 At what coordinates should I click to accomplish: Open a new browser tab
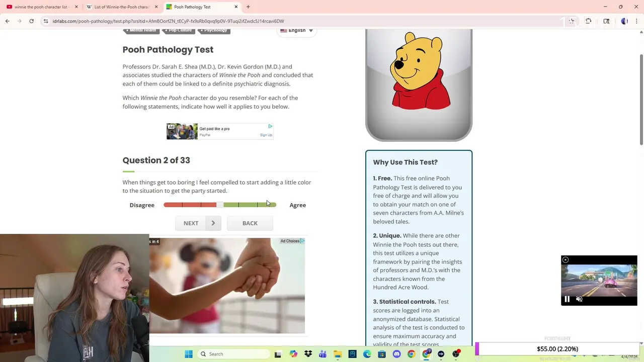pyautogui.click(x=248, y=7)
